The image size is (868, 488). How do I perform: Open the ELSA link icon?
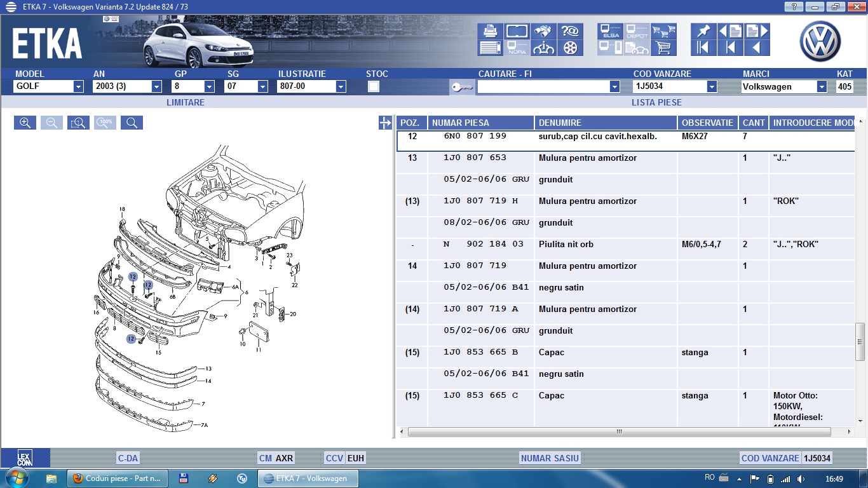click(x=611, y=31)
